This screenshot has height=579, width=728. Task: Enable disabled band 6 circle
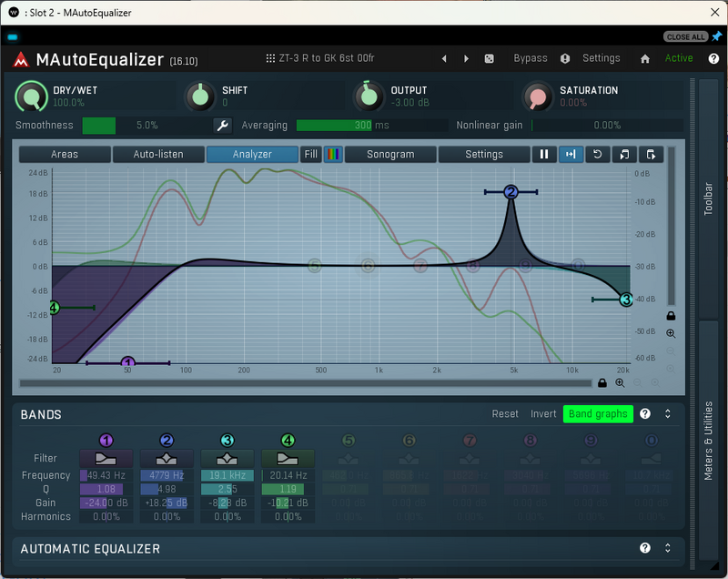[x=409, y=441]
